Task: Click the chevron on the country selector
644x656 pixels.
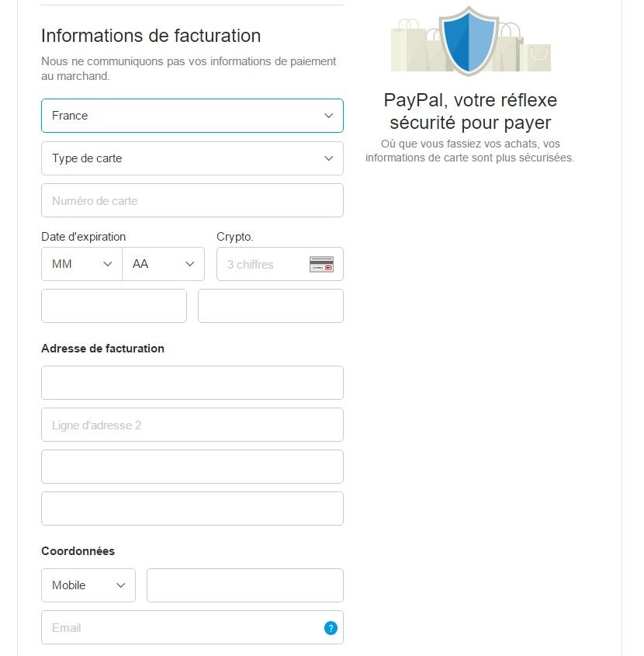Action: tap(328, 115)
